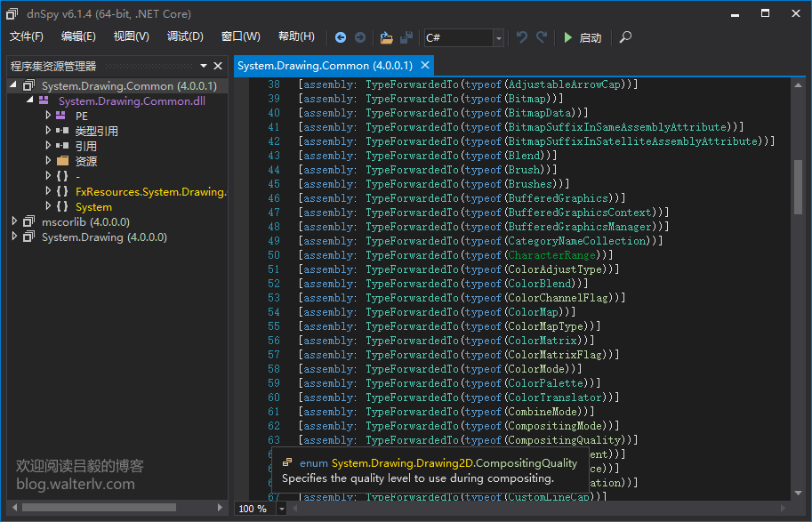Click the module icon beside System.Drawing.Common.dll
This screenshot has width=812, height=522.
(x=44, y=100)
